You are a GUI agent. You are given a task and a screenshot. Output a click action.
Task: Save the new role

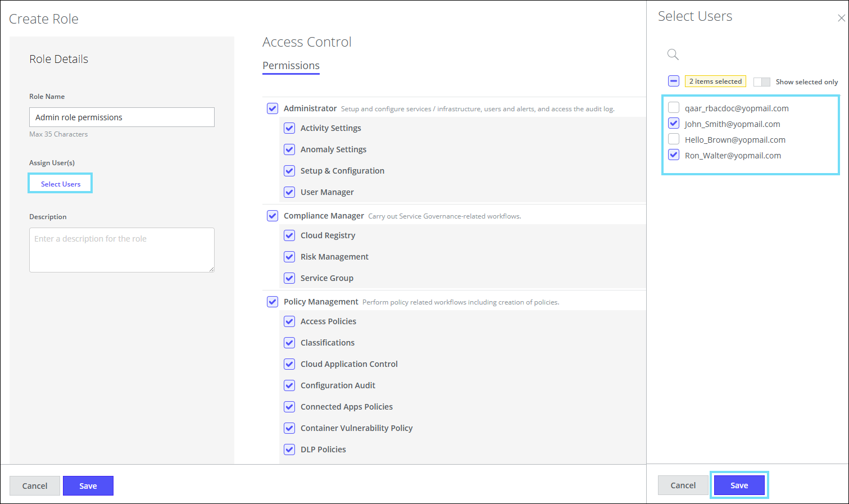point(88,486)
